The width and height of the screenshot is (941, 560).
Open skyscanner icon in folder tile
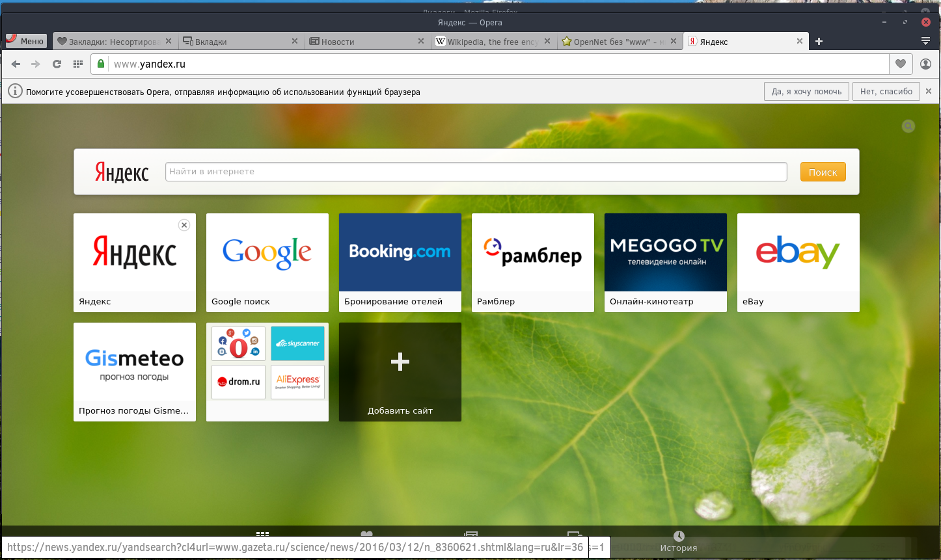click(x=297, y=343)
